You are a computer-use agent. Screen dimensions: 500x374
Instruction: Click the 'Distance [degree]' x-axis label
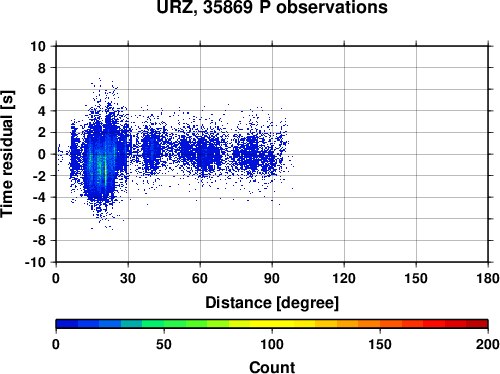coord(272,303)
